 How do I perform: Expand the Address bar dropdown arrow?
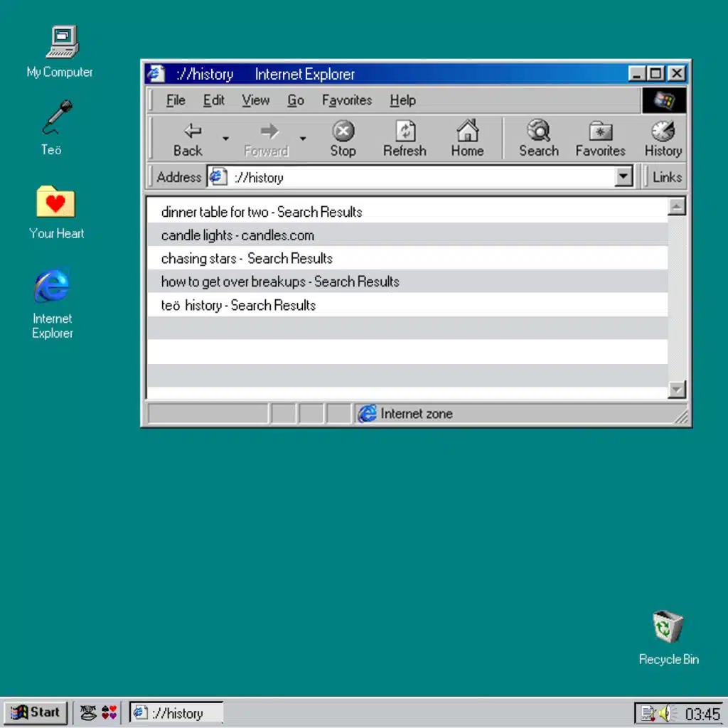point(623,177)
